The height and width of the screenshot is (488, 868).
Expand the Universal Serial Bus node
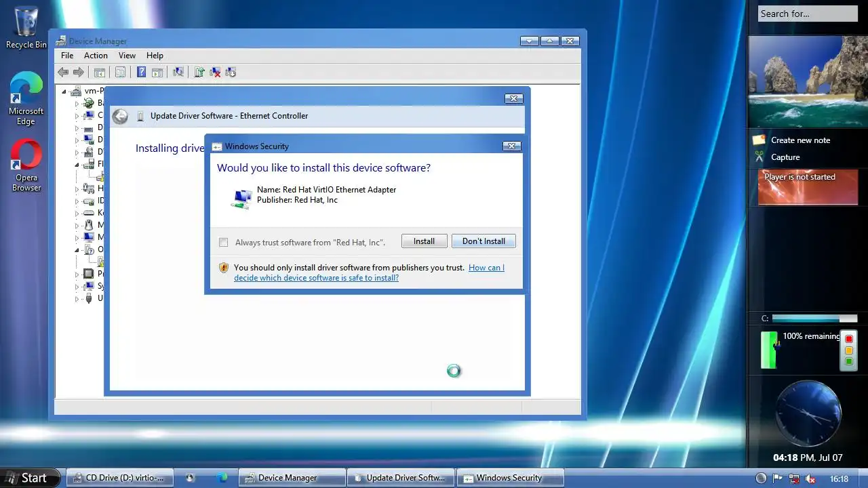click(x=77, y=299)
